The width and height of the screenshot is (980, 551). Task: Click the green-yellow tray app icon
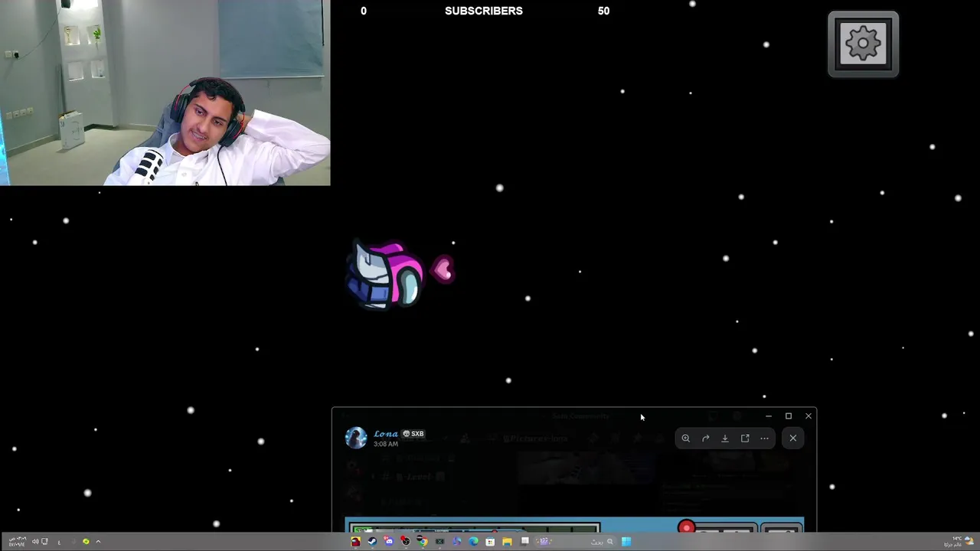[x=86, y=542]
